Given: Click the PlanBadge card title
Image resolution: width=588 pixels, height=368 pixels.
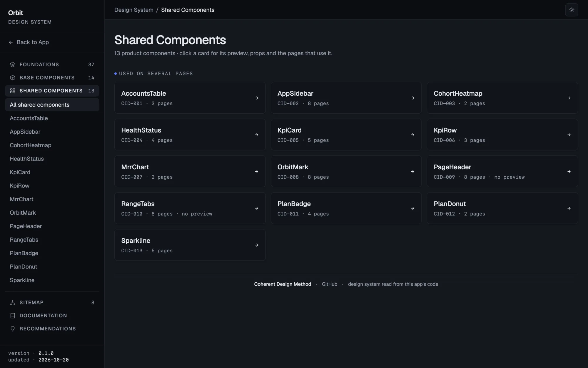Looking at the screenshot, I should coord(294,204).
